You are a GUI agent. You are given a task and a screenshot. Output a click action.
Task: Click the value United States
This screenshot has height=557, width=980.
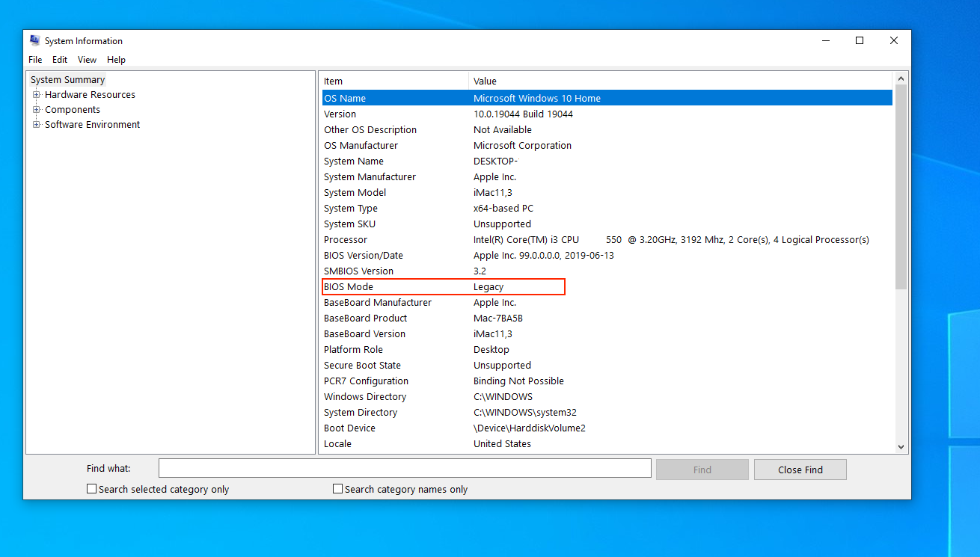click(x=502, y=443)
